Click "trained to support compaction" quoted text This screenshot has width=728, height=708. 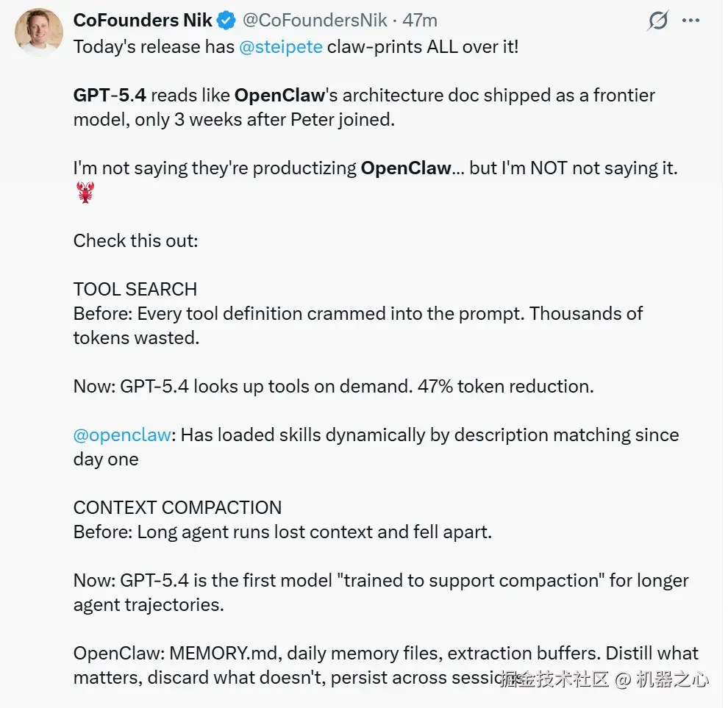423,580
